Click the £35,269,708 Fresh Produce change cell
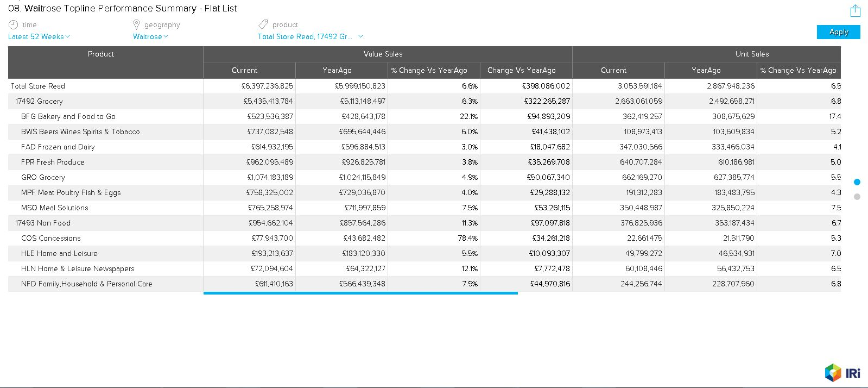This screenshot has height=388, width=868. [x=526, y=162]
